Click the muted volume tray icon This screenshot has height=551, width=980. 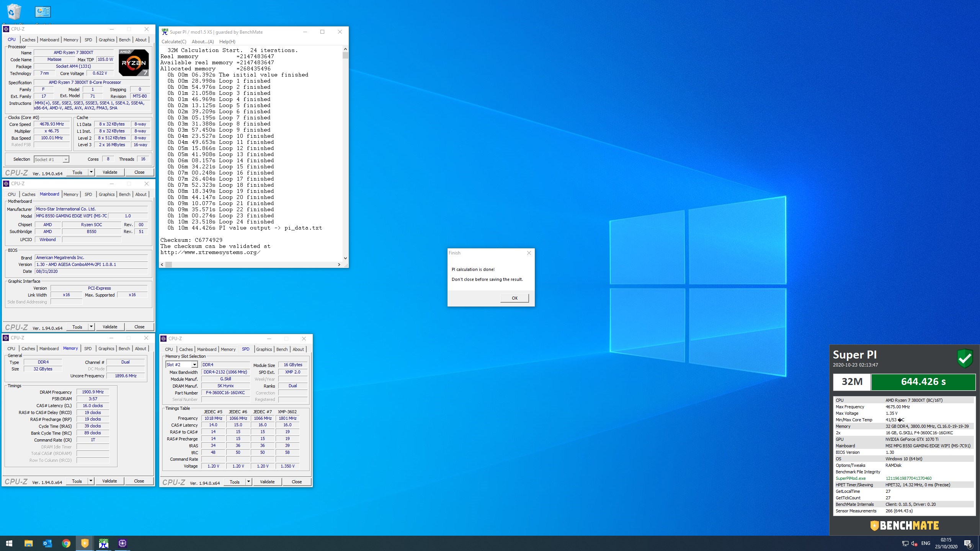[915, 543]
